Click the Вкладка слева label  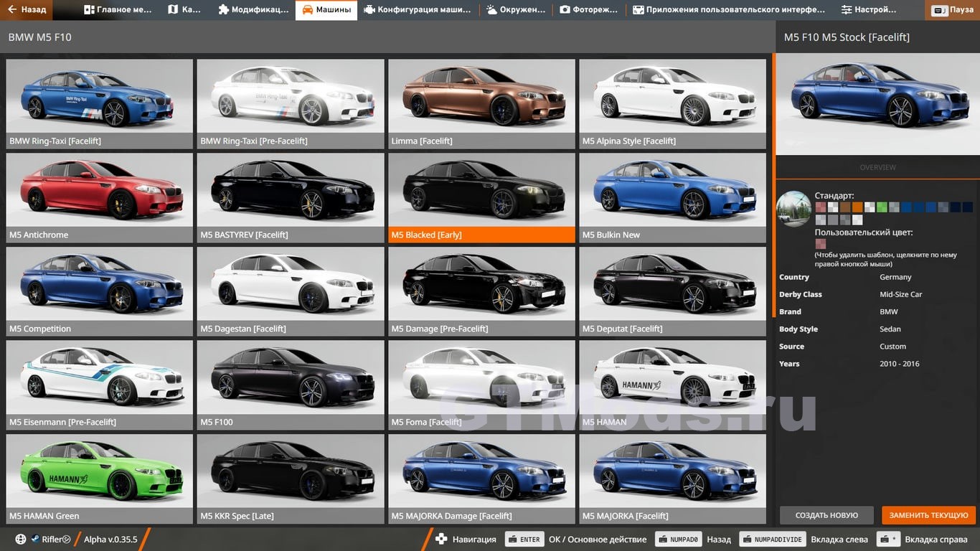click(839, 540)
